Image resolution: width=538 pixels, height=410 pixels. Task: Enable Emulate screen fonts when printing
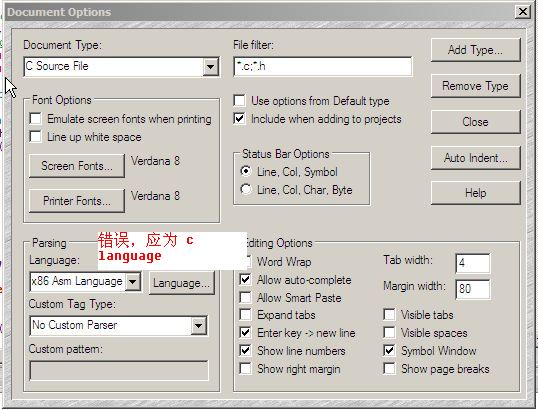click(x=35, y=119)
